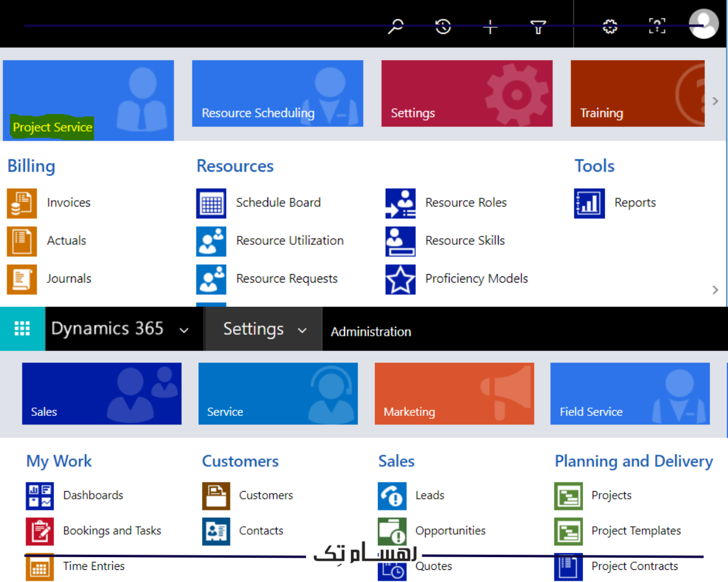
Task: Open the Project Templates link
Action: click(636, 530)
